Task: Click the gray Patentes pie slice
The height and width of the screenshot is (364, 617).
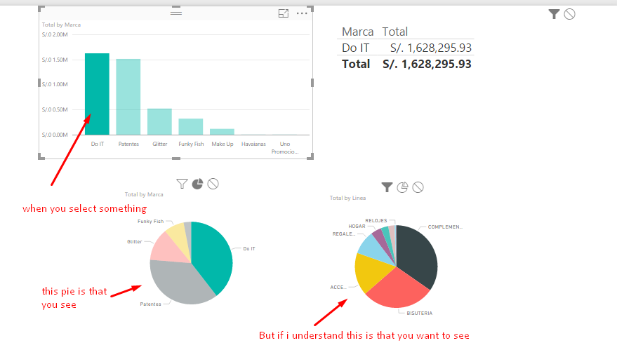Action: click(x=181, y=283)
